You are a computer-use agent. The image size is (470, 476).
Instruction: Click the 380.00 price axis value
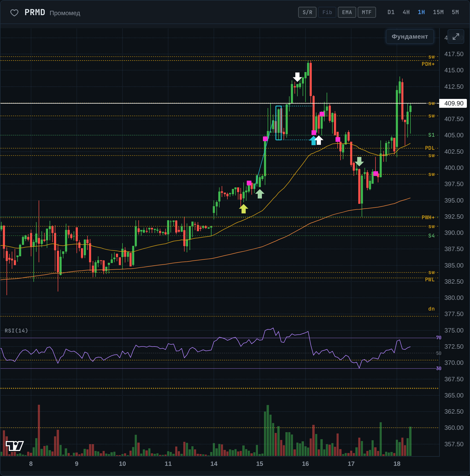pos(454,298)
